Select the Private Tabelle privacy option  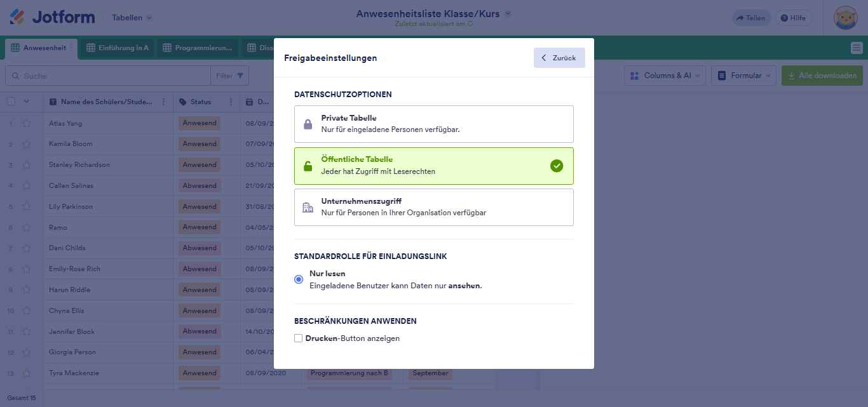(x=434, y=124)
